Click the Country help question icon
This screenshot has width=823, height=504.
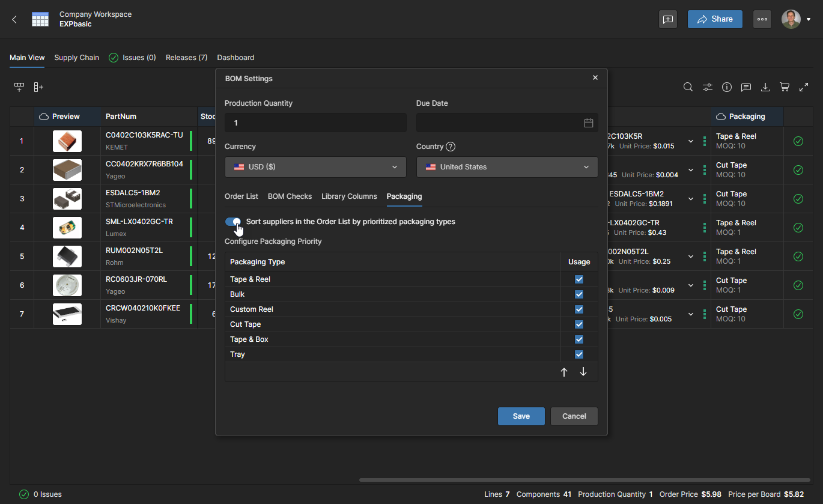[451, 147]
